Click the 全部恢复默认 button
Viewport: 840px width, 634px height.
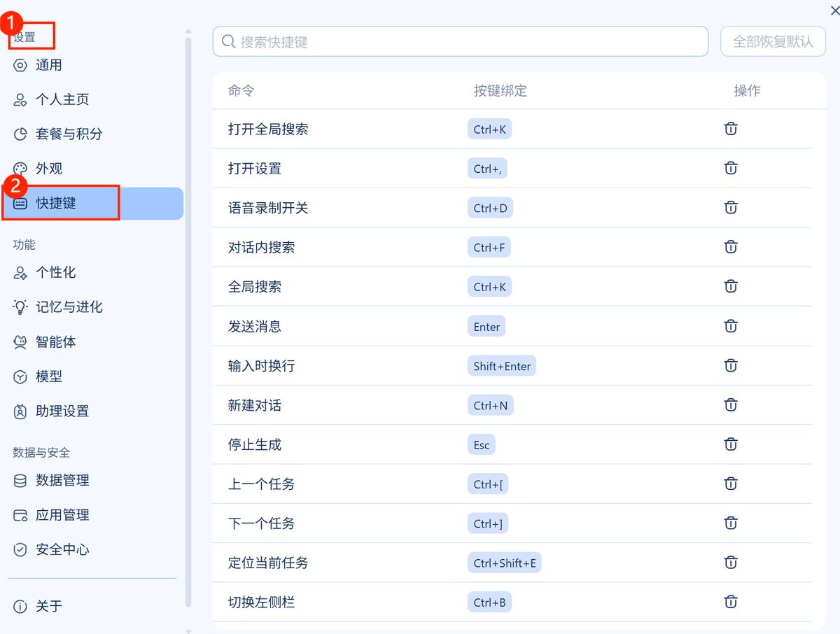pos(773,41)
